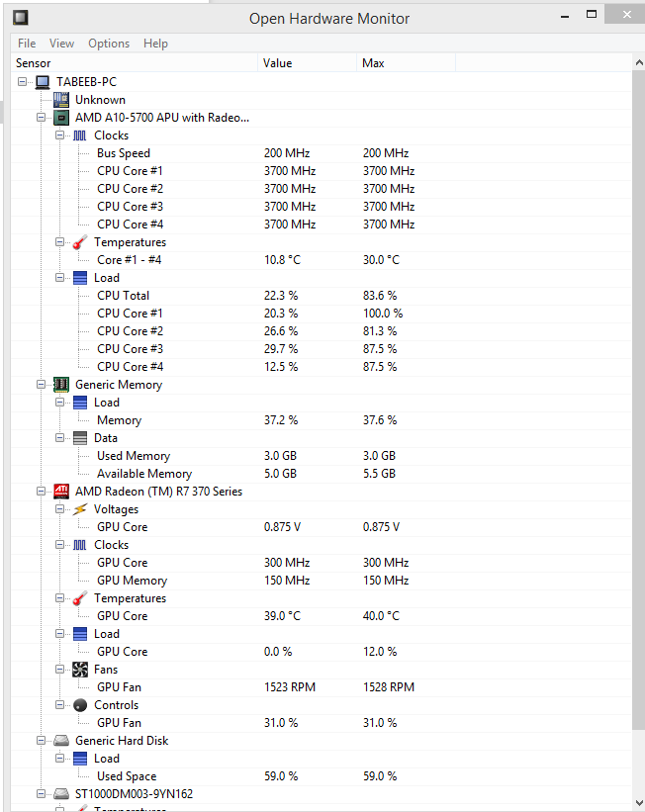Select the Used Memory row
Screen dimensions: 645x812
coord(322,456)
